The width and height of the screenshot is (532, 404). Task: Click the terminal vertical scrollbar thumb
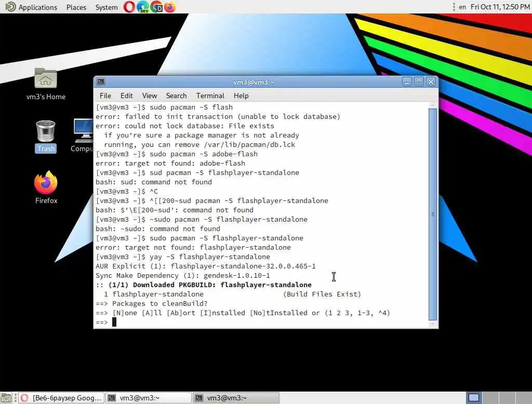click(433, 214)
